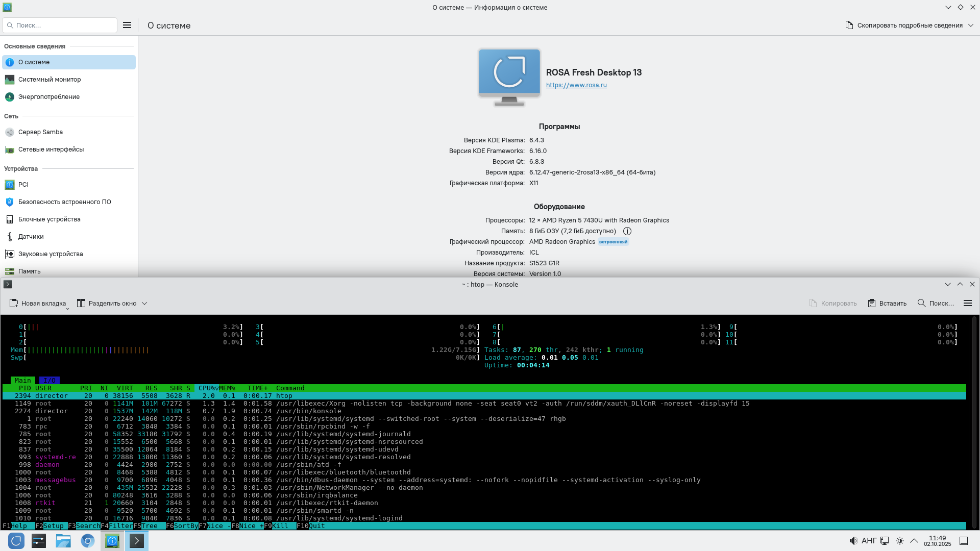
Task: Select htop Main tab
Action: point(22,381)
